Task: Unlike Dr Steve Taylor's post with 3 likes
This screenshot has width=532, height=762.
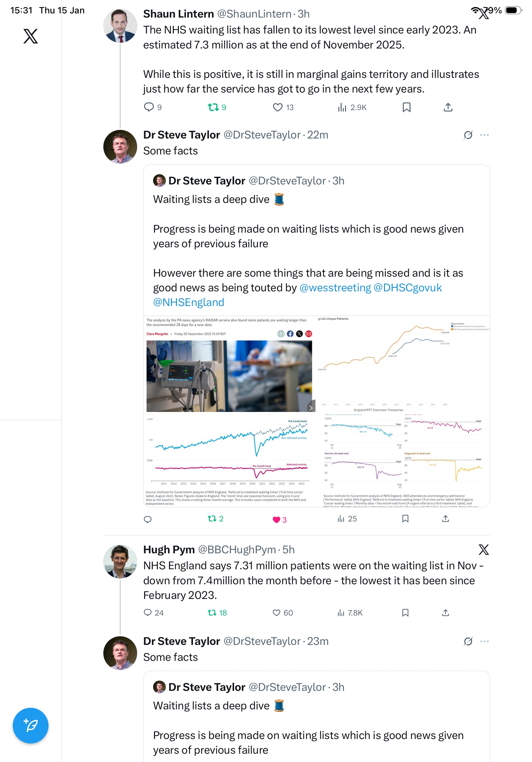Action: (x=276, y=519)
